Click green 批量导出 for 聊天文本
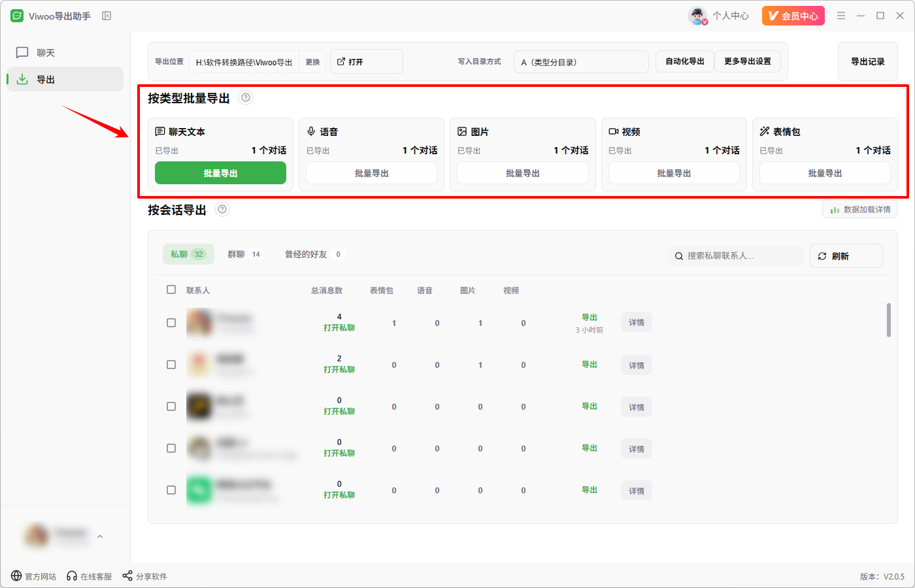 pos(220,173)
